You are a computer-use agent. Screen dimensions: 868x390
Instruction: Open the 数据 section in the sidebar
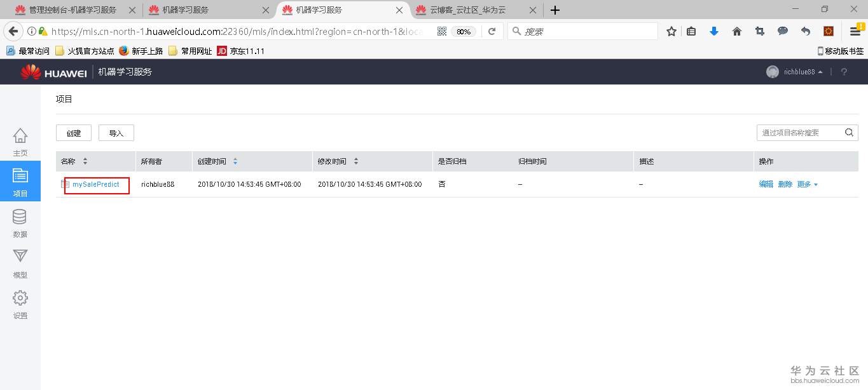point(20,224)
